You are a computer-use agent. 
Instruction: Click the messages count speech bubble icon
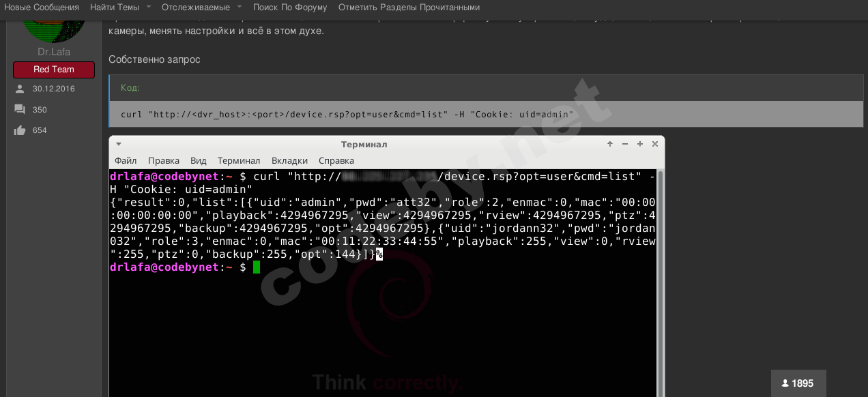[x=20, y=109]
